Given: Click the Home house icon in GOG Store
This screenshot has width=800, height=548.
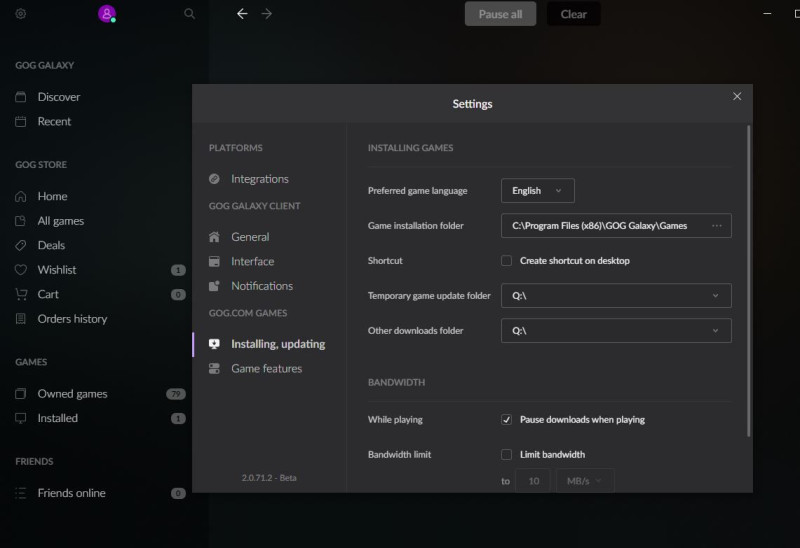Looking at the screenshot, I should point(20,196).
